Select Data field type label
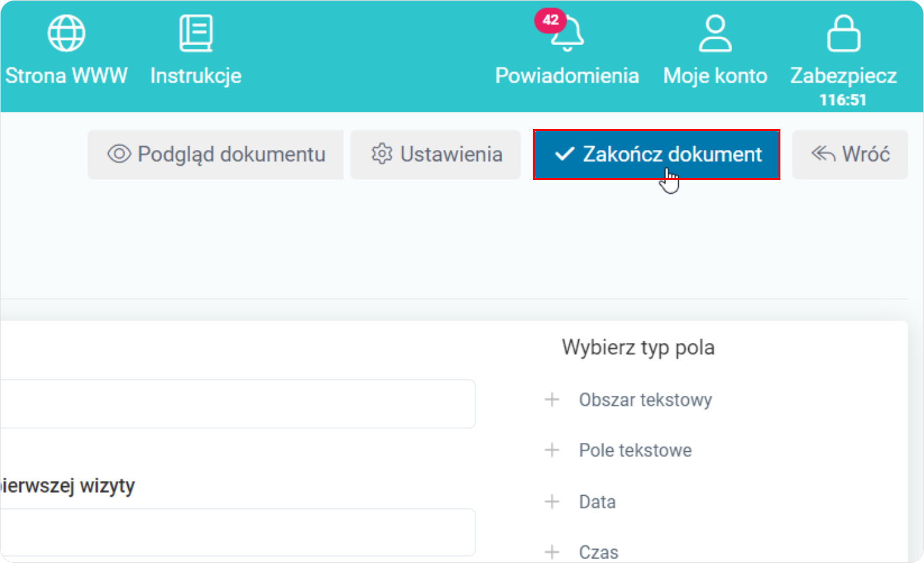The width and height of the screenshot is (924, 563). (597, 502)
